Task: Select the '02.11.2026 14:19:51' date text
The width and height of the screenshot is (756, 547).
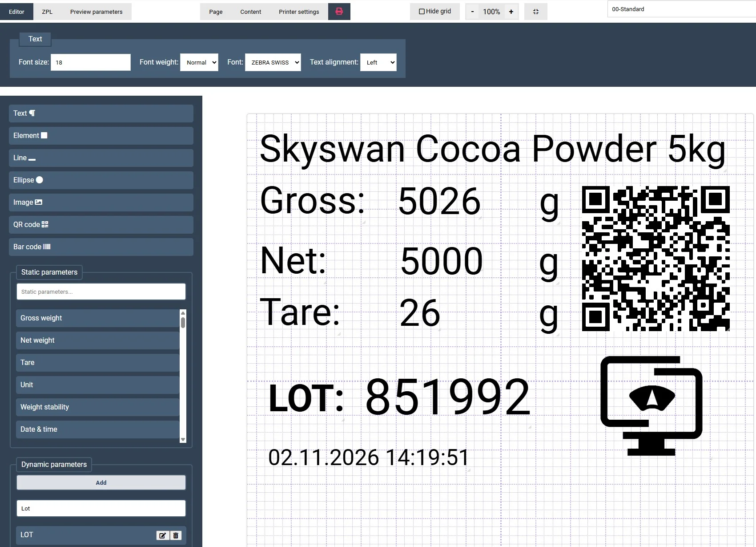Action: click(369, 458)
